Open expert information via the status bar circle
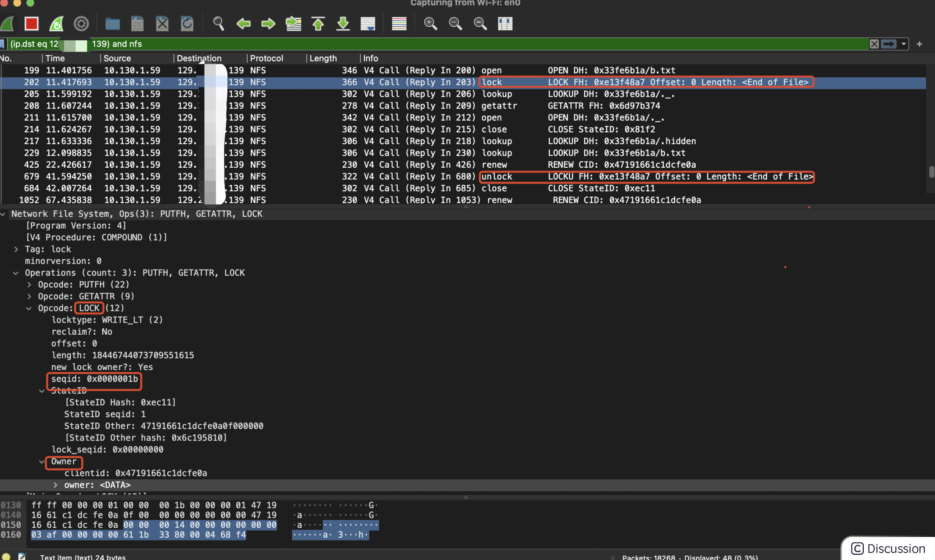The width and height of the screenshot is (935, 560). (x=6, y=557)
